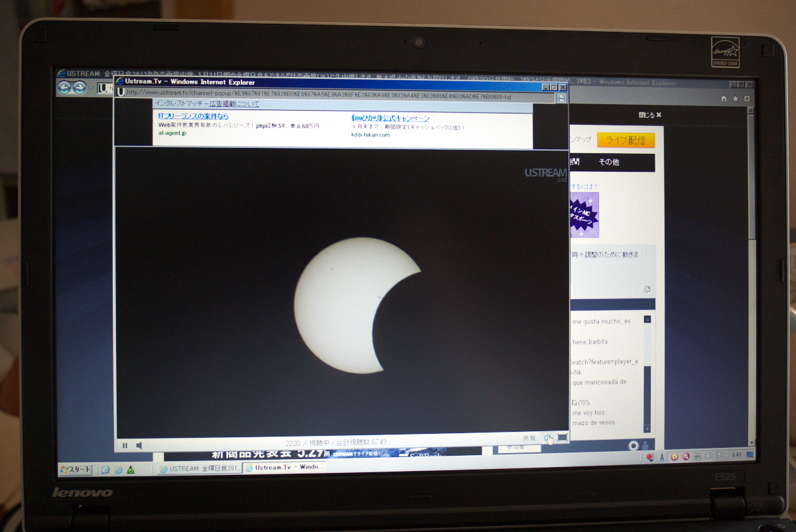Go forward in the background IE window
The width and height of the screenshot is (796, 532).
80,88
